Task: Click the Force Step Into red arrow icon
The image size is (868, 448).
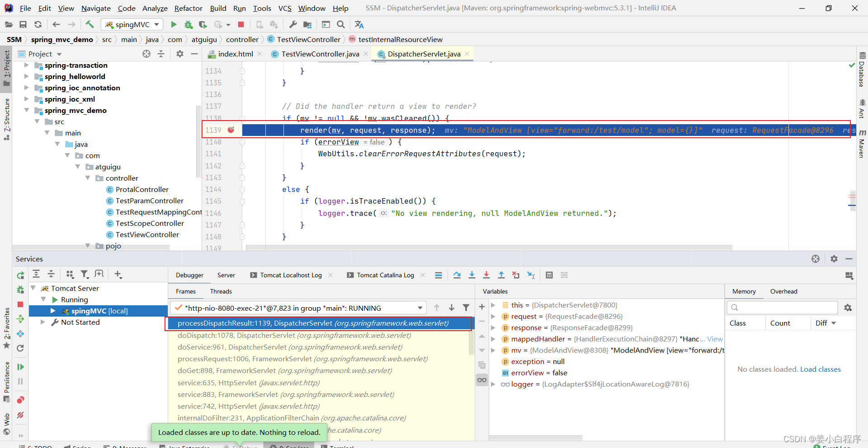Action: (486, 275)
